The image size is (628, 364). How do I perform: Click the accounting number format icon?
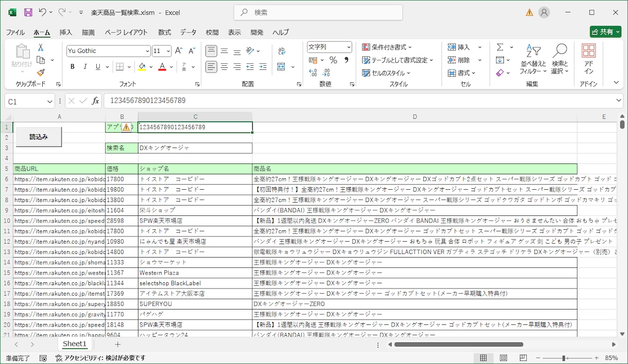pyautogui.click(x=313, y=60)
